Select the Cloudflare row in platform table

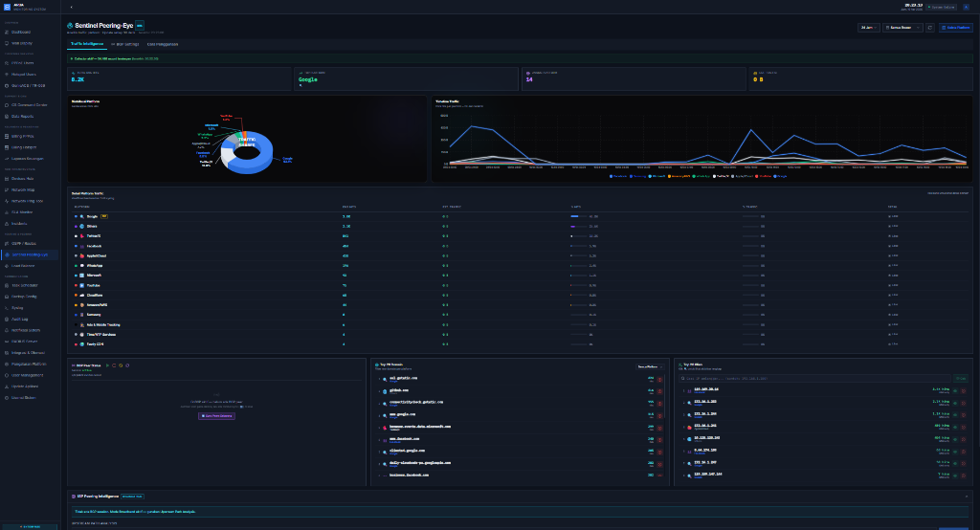(x=520, y=296)
